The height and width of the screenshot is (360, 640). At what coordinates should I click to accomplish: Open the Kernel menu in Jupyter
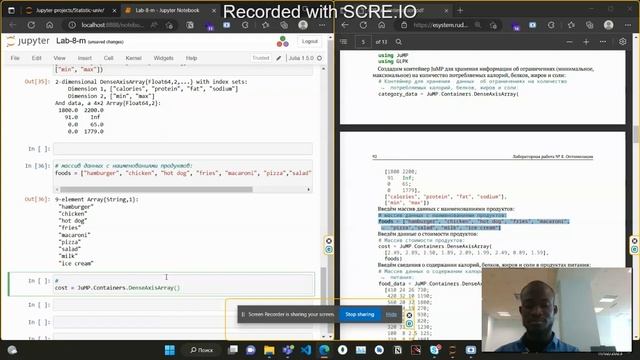(133, 58)
